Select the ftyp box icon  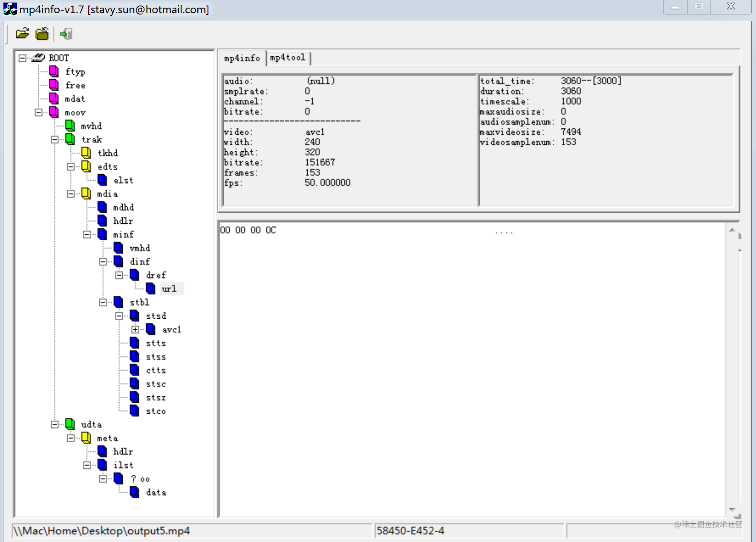click(x=54, y=72)
